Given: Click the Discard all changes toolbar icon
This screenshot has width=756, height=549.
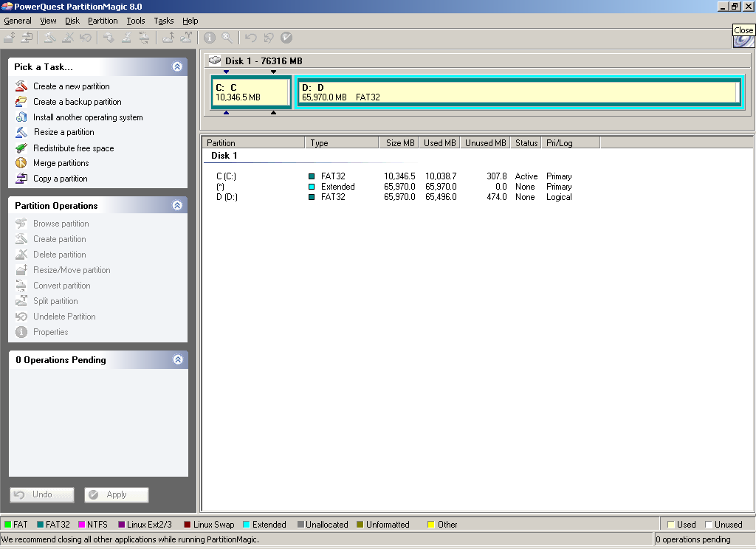Looking at the screenshot, I should (x=269, y=38).
